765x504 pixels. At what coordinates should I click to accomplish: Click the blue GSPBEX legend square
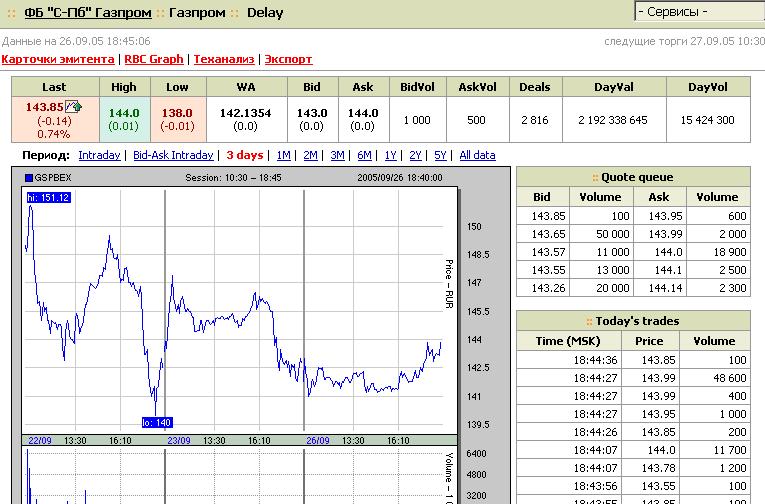tap(29, 178)
